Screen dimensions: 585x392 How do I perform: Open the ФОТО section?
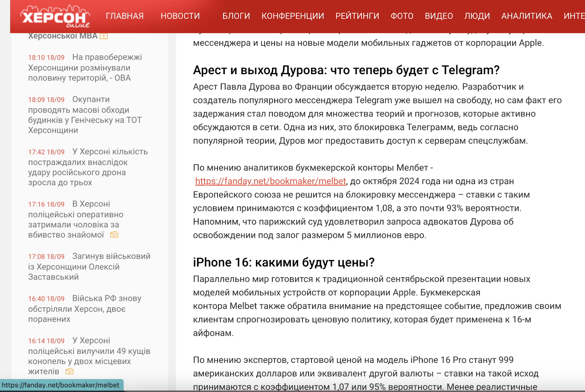(402, 16)
